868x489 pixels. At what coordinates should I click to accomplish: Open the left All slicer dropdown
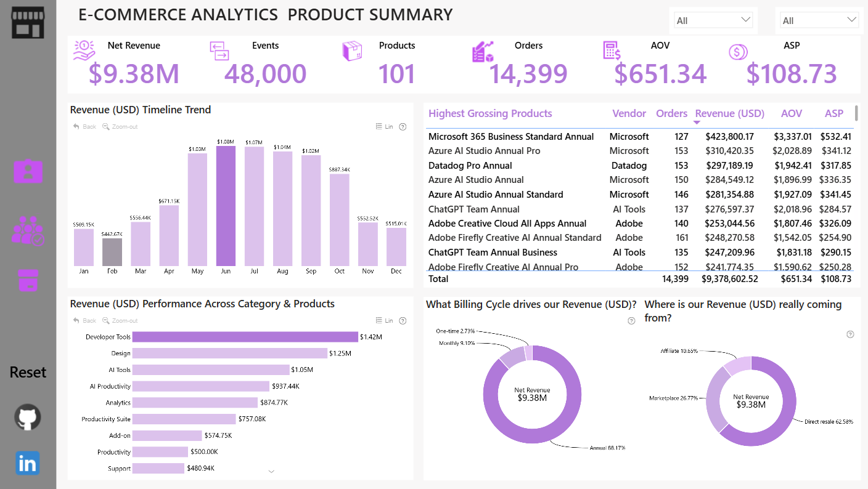(x=713, y=20)
